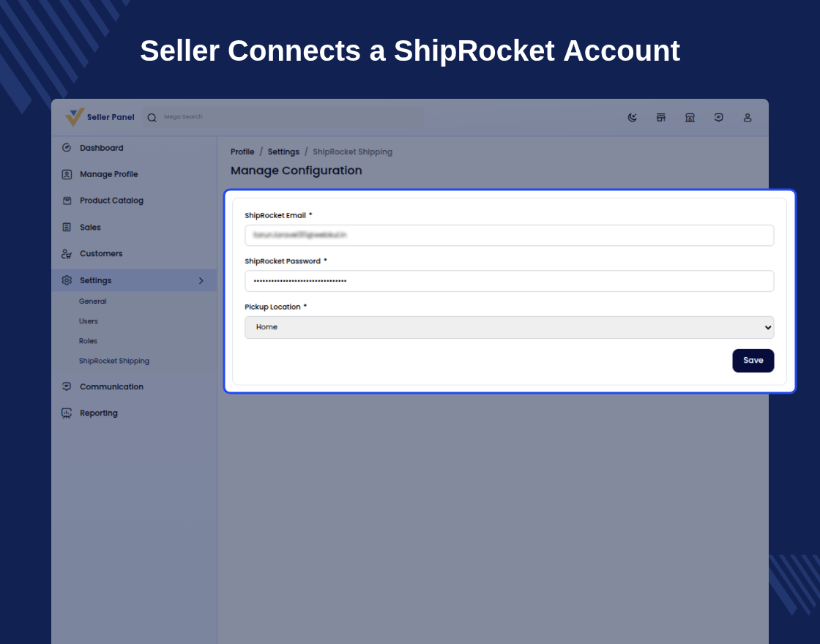Screen dimensions: 820x644
Task: Open Dashboard from the sidebar
Action: click(102, 148)
